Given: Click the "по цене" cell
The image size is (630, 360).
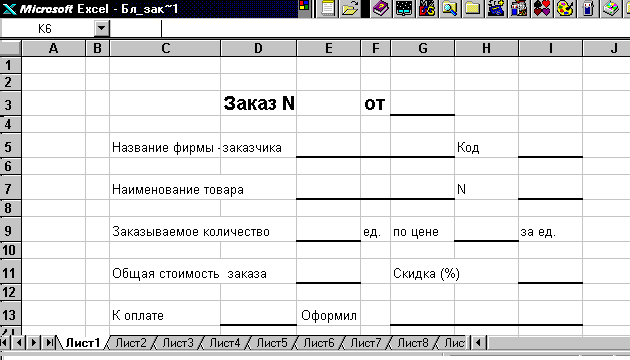Looking at the screenshot, I should 423,229.
